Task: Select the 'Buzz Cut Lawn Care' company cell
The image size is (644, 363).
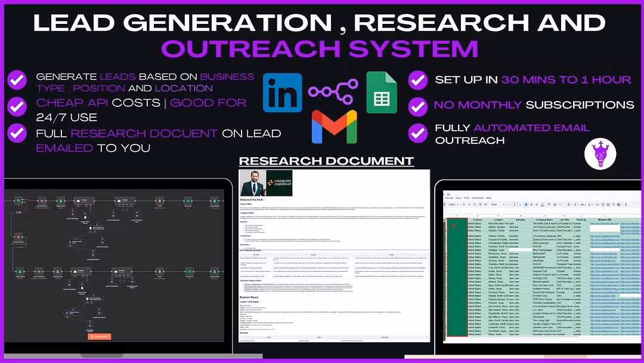Action: (x=544, y=285)
